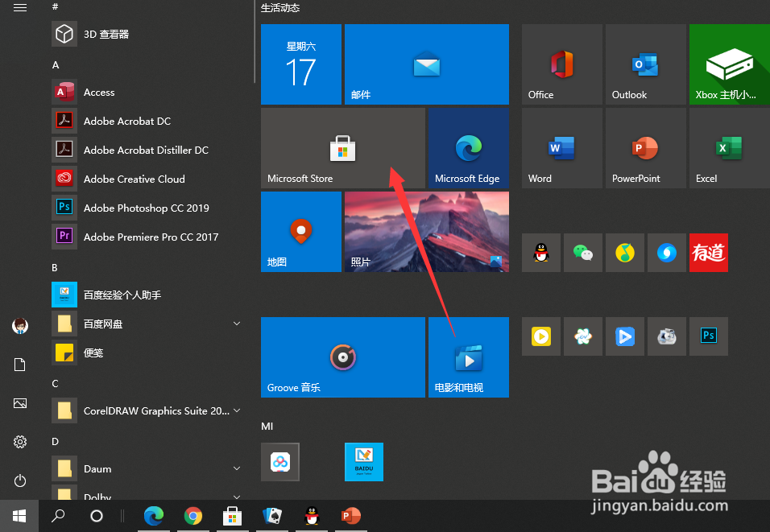Open 便笺 sticky notes app
This screenshot has width=770, height=532.
pos(147,353)
